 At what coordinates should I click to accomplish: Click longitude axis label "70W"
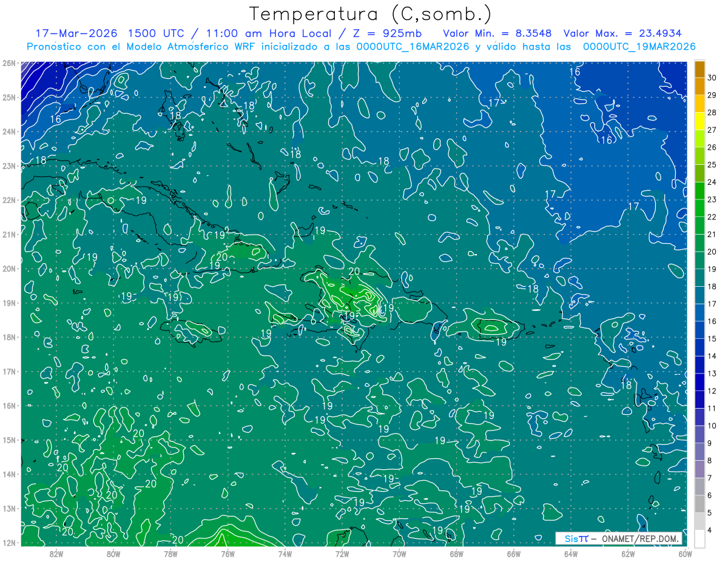tap(399, 554)
